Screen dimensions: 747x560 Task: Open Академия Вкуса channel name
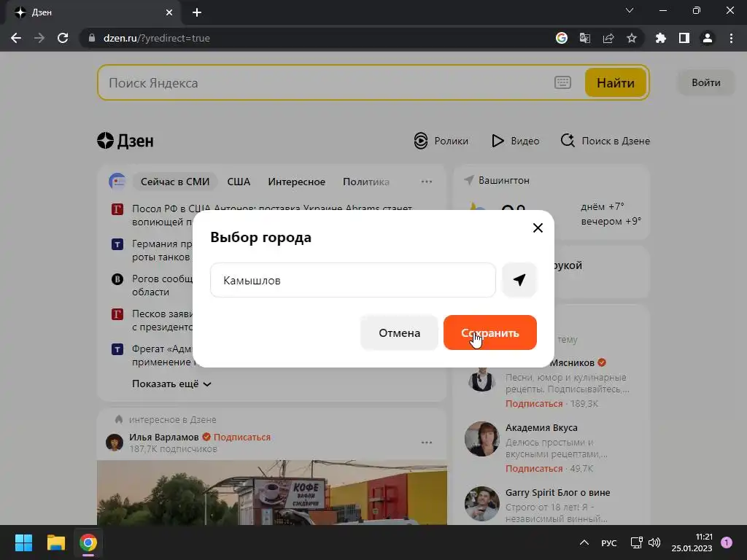click(541, 427)
